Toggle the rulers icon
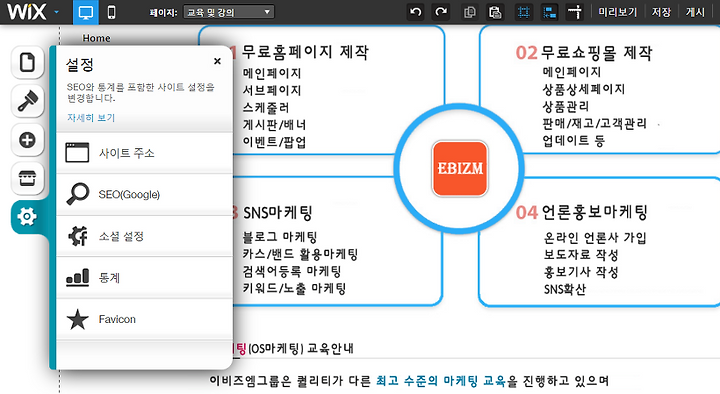This screenshot has height=394, width=720. coord(574,12)
